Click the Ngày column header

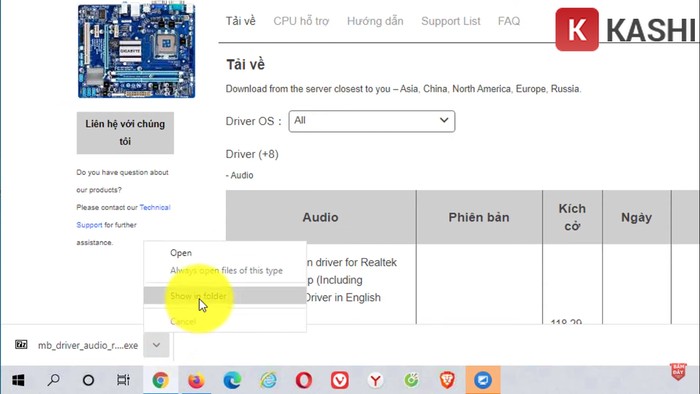coord(637,217)
